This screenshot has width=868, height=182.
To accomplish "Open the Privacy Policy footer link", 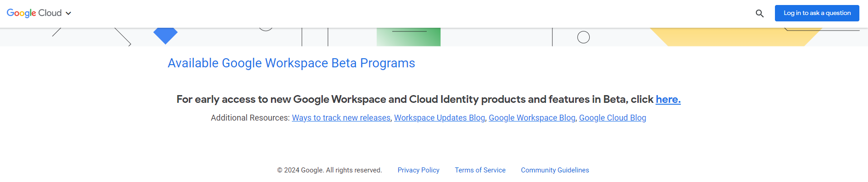I will (x=419, y=170).
